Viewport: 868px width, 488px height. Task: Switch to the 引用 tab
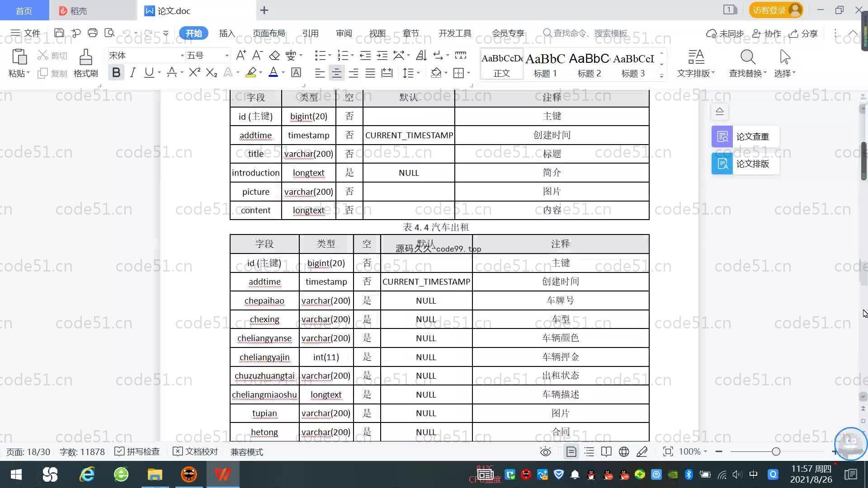pos(310,33)
